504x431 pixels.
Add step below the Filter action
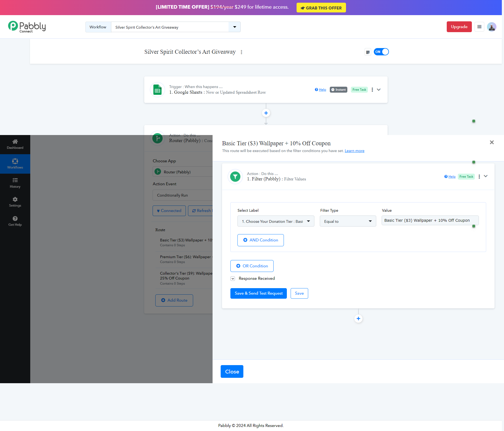(358, 319)
